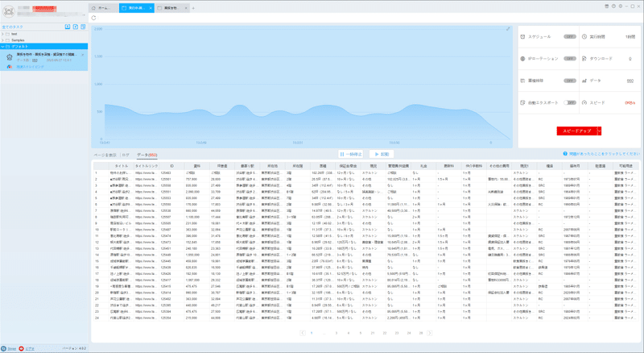The height and width of the screenshot is (353, 644).
Task: Select the Samples folder
Action: pos(18,40)
